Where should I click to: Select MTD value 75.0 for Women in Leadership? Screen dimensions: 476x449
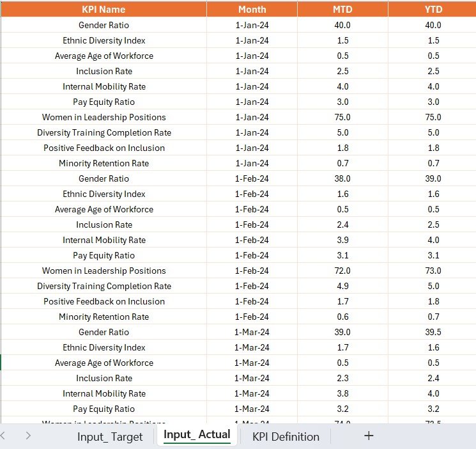pos(342,117)
